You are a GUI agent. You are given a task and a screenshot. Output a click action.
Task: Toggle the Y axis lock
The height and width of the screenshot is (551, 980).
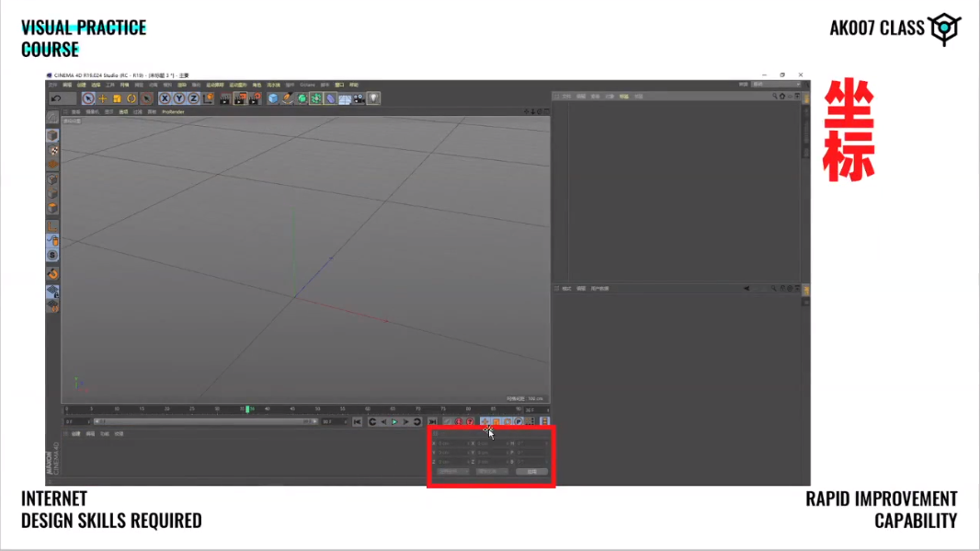click(x=178, y=98)
